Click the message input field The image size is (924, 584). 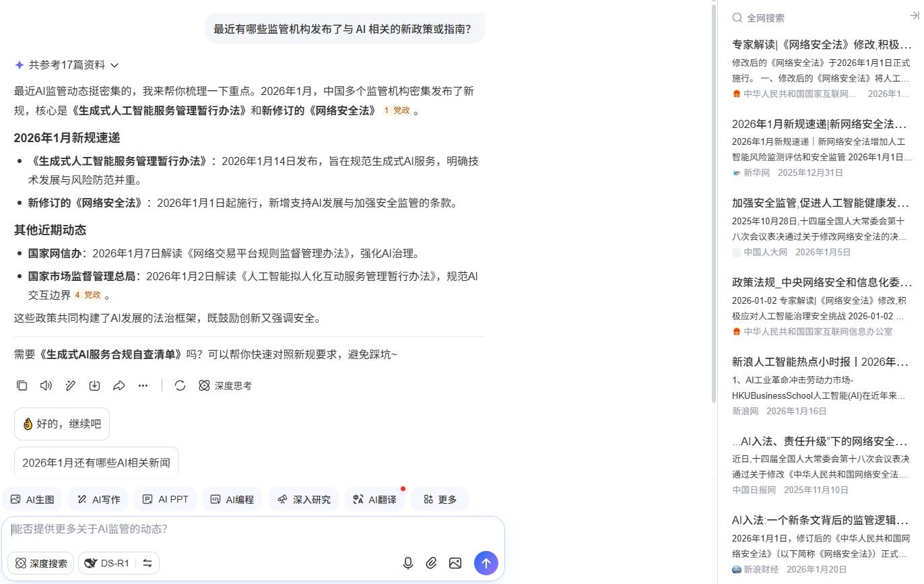coord(253,529)
